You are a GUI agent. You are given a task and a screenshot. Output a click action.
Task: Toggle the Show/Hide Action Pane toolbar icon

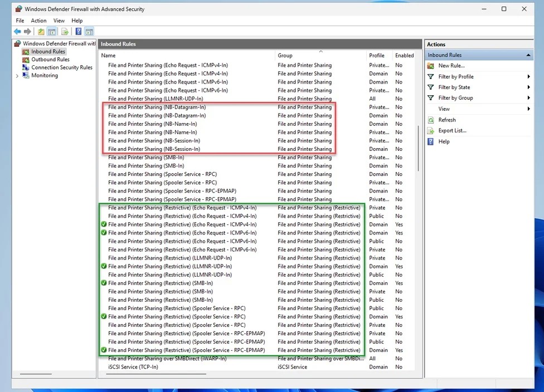pos(89,32)
